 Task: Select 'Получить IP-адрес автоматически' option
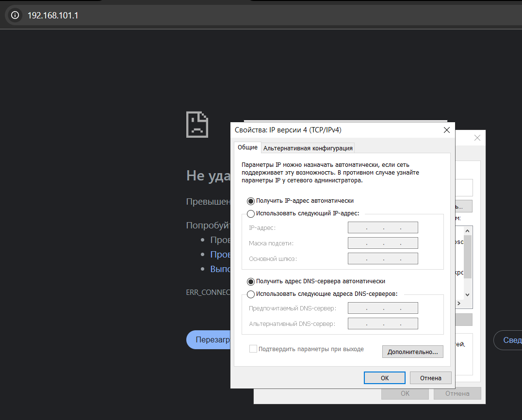tap(251, 201)
